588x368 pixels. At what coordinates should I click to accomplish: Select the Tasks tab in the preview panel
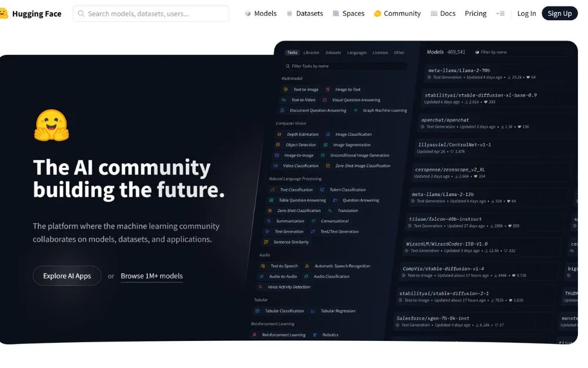pos(292,52)
